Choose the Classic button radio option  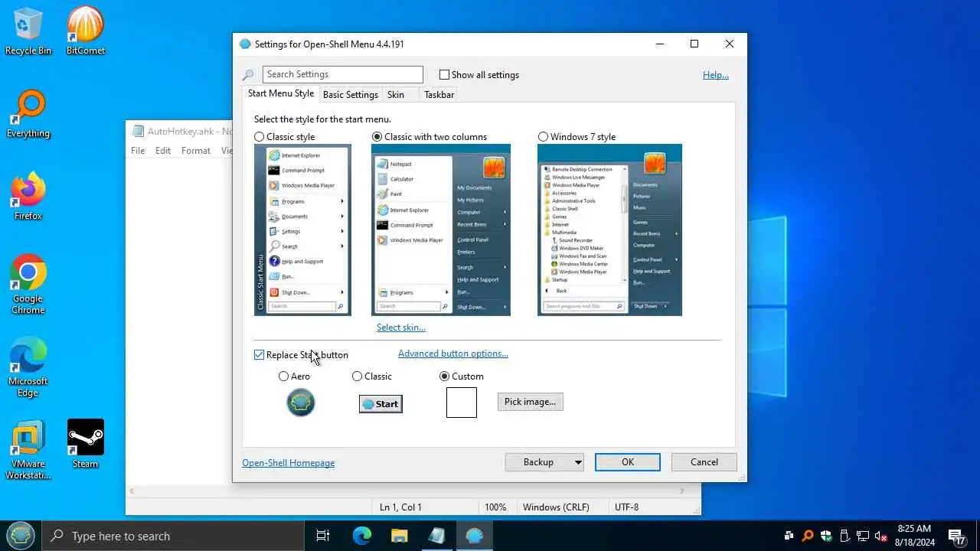pyautogui.click(x=357, y=377)
